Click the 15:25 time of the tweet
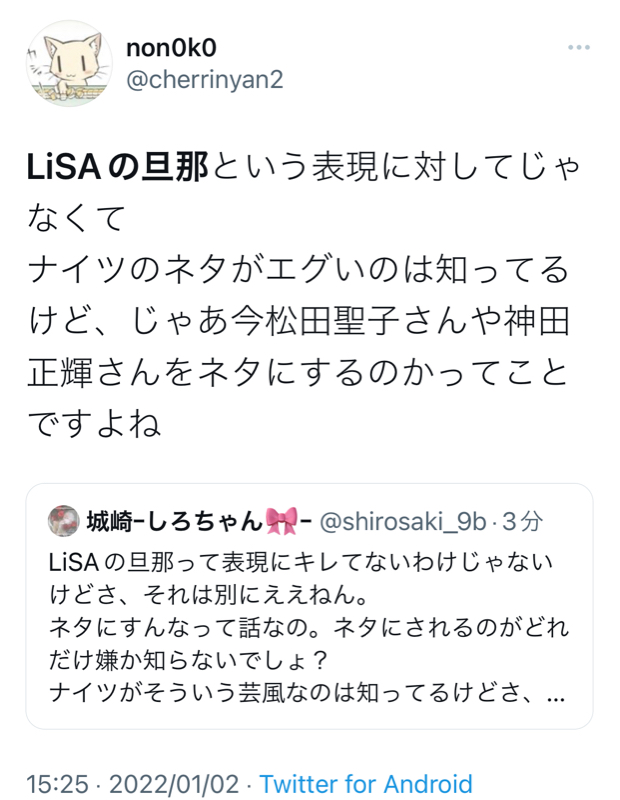 tap(57, 784)
